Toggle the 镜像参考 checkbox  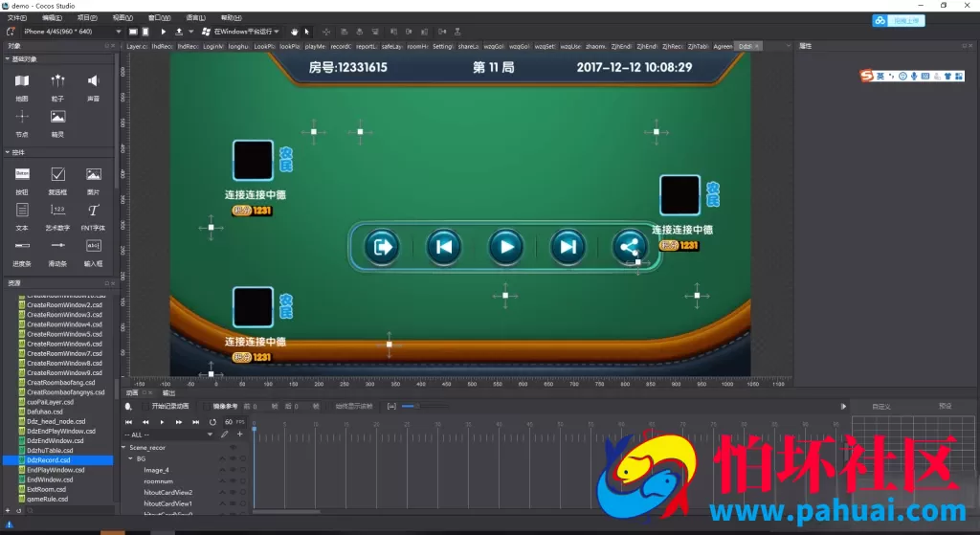(207, 406)
